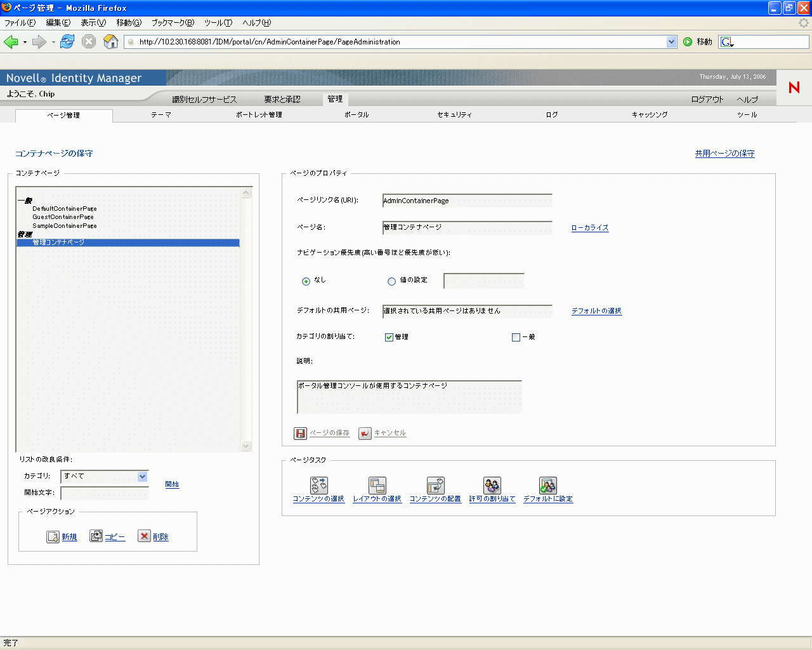The width and height of the screenshot is (812, 650).
Task: Click the ページ名 input field
Action: pos(468,227)
